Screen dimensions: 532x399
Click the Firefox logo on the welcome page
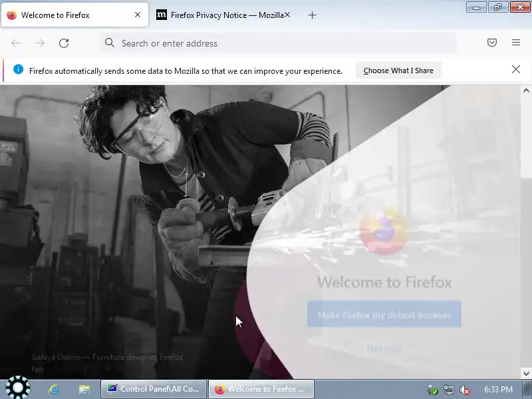coord(384,231)
